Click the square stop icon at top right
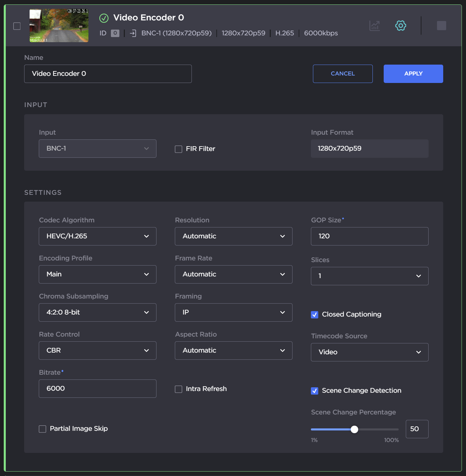This screenshot has height=476, width=466. [442, 26]
